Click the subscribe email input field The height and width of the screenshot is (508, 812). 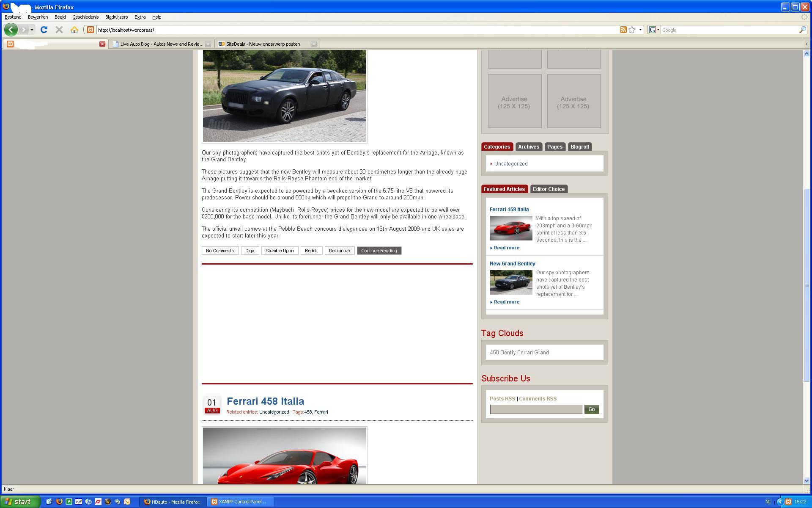coord(536,409)
